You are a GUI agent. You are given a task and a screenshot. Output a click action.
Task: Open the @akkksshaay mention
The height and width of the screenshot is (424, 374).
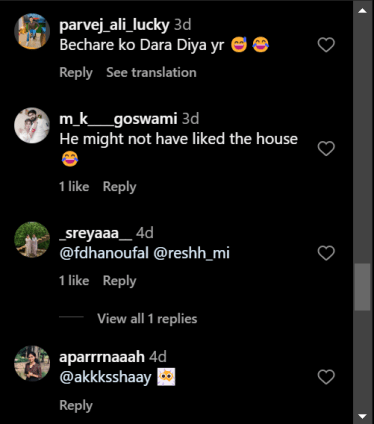coord(105,377)
